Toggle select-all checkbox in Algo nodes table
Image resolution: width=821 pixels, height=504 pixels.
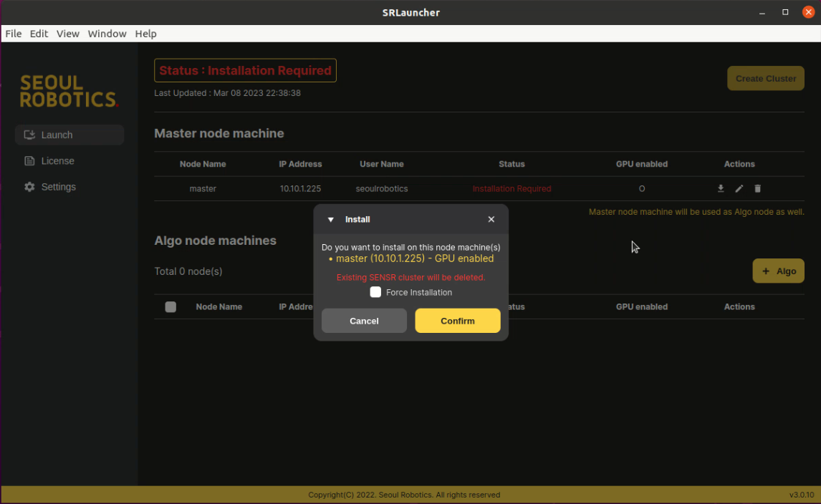(x=171, y=307)
